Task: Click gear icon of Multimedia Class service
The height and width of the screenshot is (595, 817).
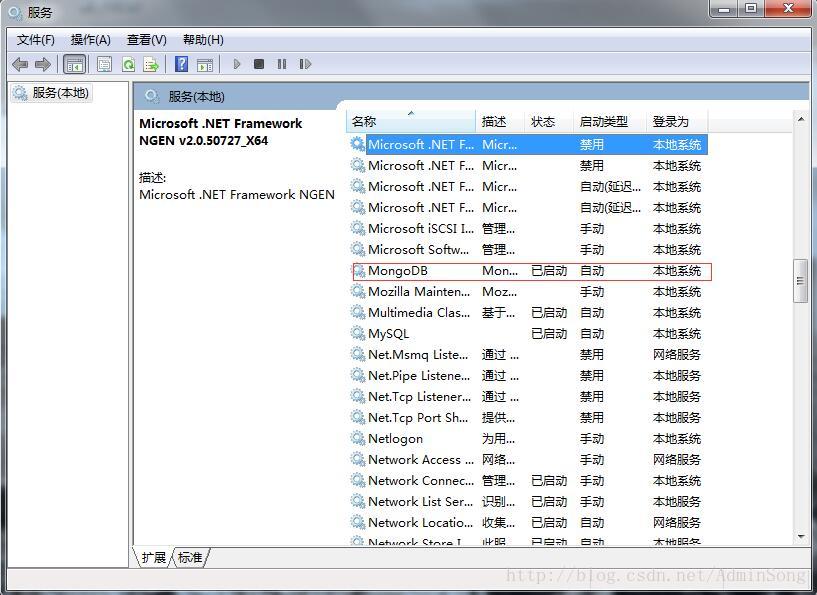Action: pyautogui.click(x=358, y=312)
